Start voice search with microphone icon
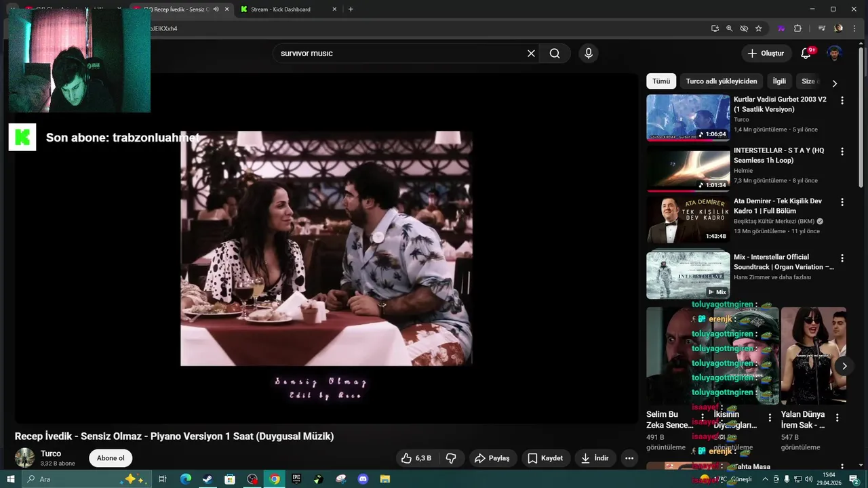 click(589, 54)
